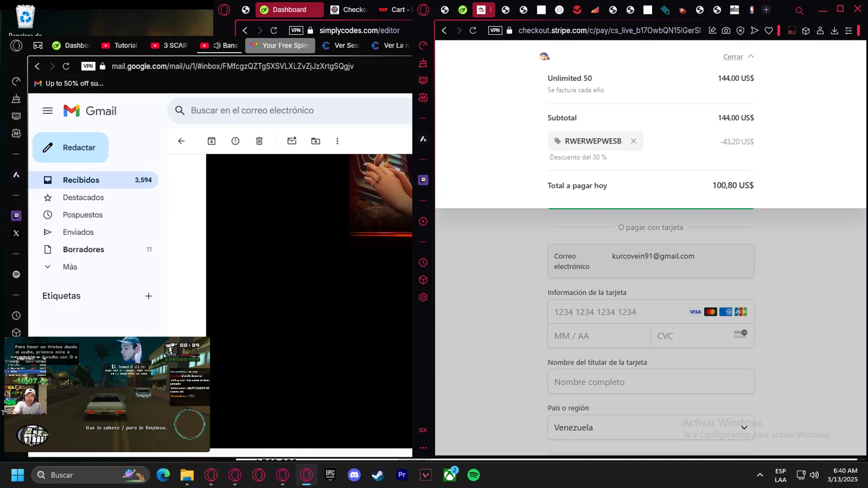
Task: Open the Recibidos inbox folder
Action: 94,180
